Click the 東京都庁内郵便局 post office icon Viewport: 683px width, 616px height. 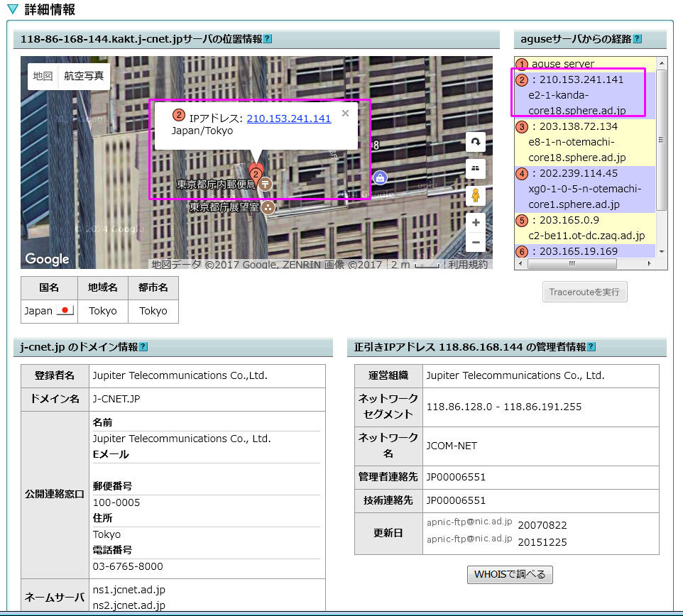266,184
